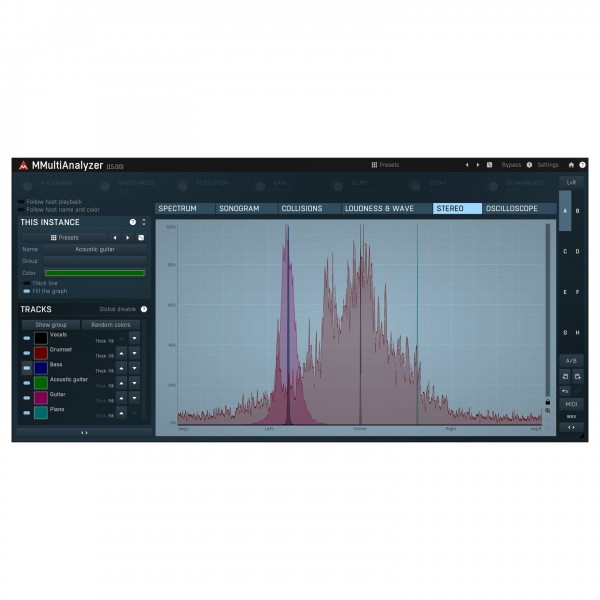600x600 pixels.
Task: Toggle visibility of Bass track
Action: pos(26,368)
